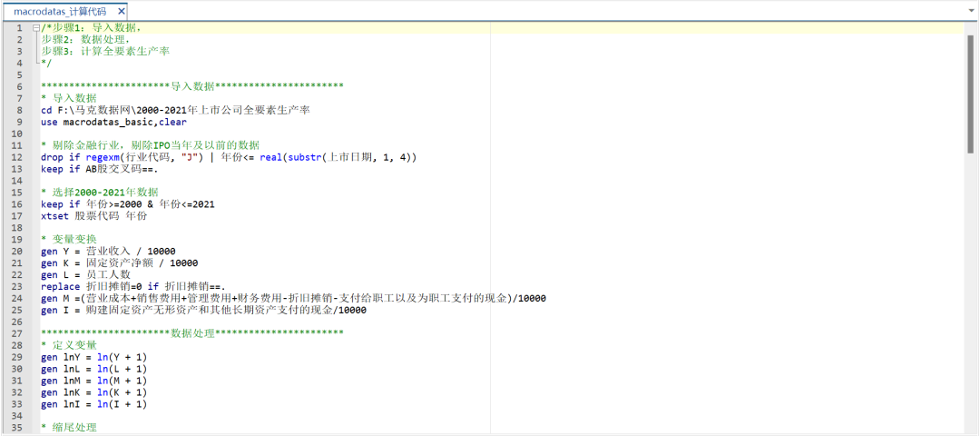Click the 'gen lnY = ln(Y + 1)' line
This screenshot has width=980, height=436.
(93, 357)
